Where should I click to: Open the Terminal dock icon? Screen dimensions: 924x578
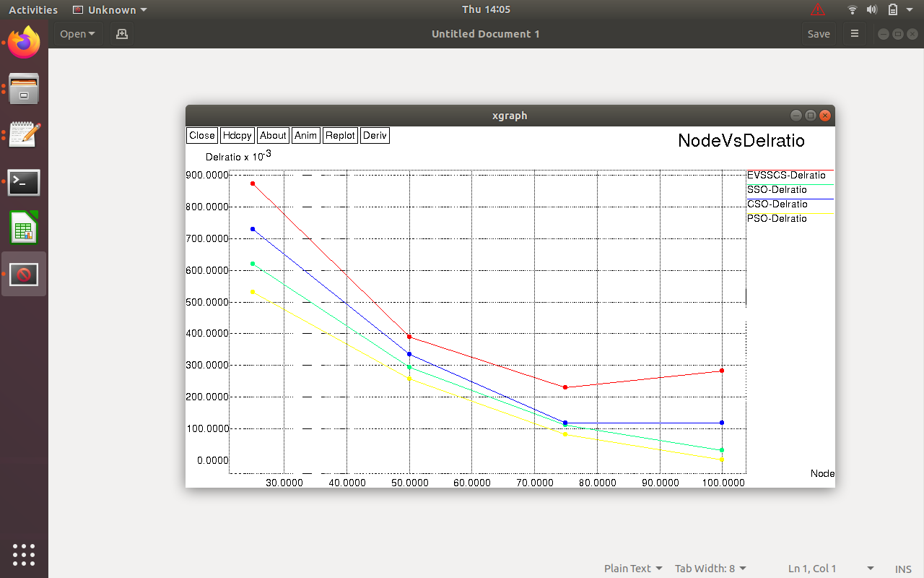[24, 182]
